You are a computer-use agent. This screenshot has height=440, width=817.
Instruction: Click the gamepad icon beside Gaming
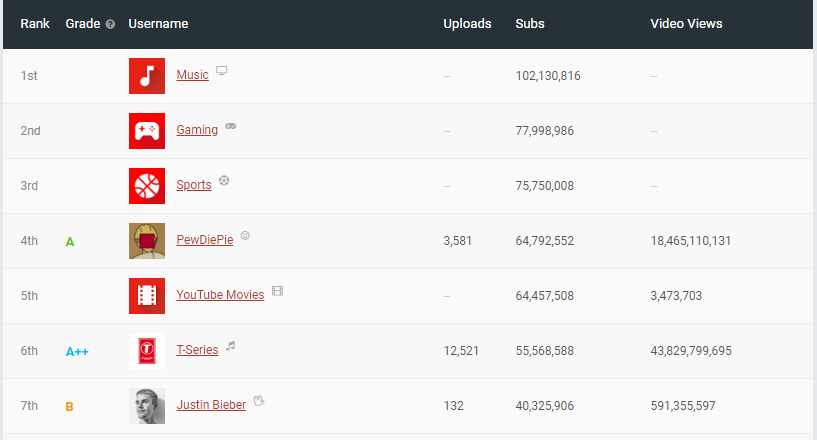(x=230, y=126)
